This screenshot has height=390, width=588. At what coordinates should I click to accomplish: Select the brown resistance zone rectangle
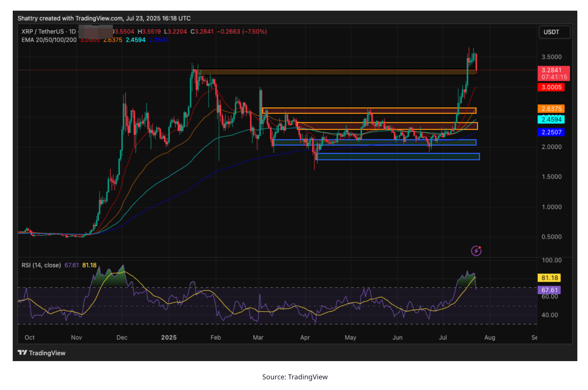coord(334,72)
